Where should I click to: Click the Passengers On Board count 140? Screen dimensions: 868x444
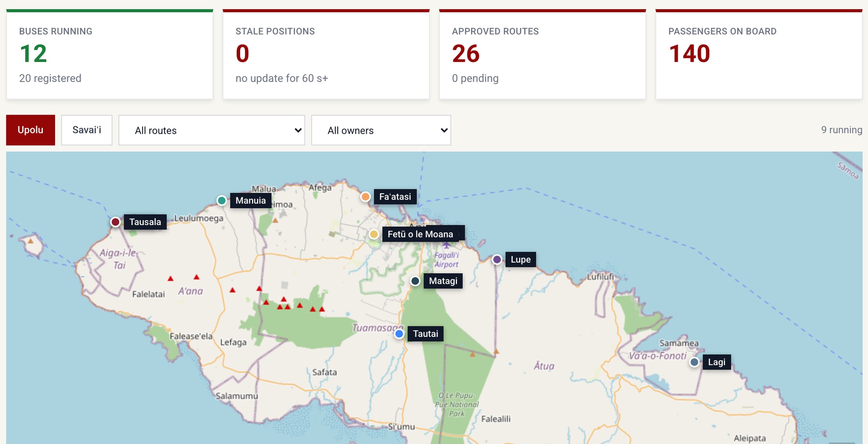[689, 54]
